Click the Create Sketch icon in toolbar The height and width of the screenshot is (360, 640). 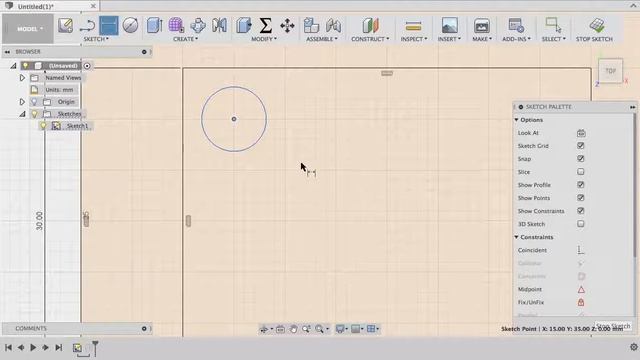pyautogui.click(x=65, y=25)
